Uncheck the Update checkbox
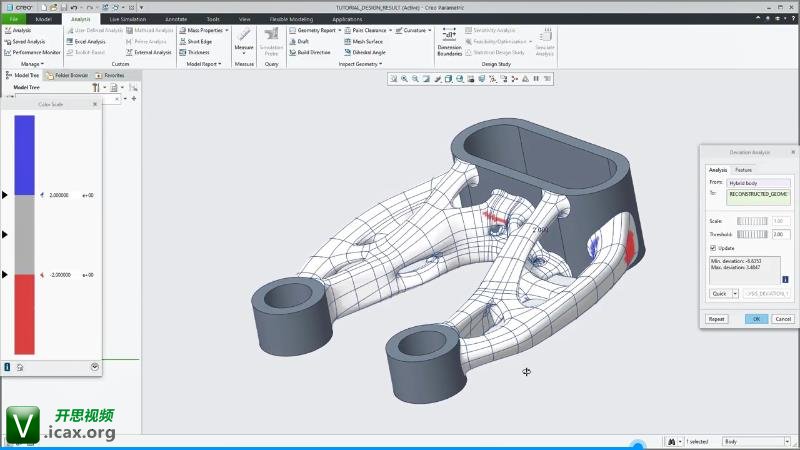800x450 pixels. tap(712, 248)
